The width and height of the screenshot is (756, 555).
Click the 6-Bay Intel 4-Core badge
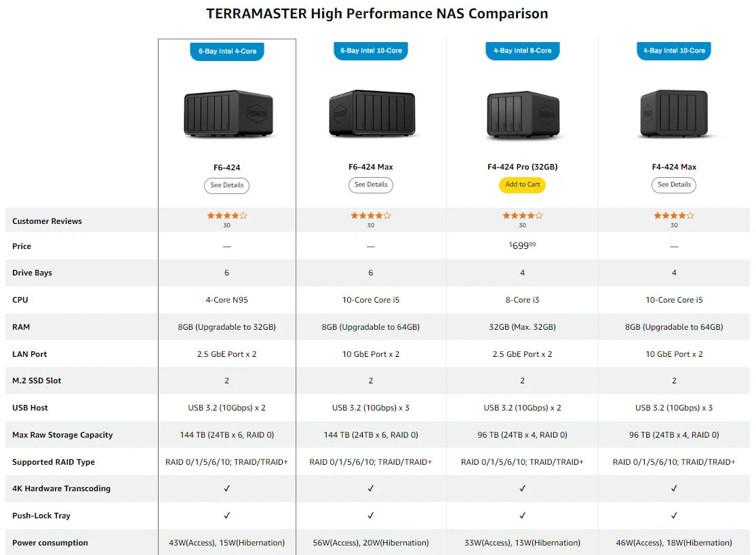226,51
